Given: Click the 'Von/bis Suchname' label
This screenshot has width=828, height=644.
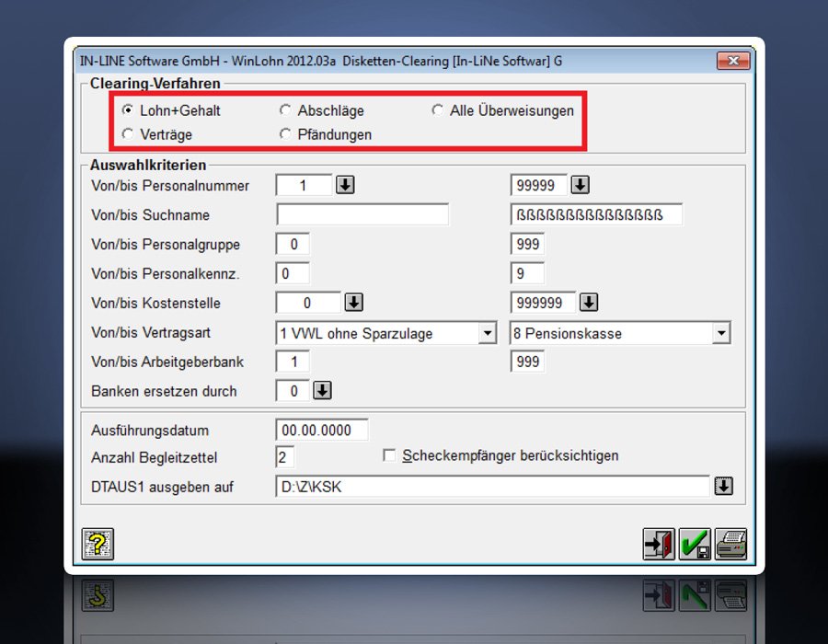Looking at the screenshot, I should coord(150,215).
